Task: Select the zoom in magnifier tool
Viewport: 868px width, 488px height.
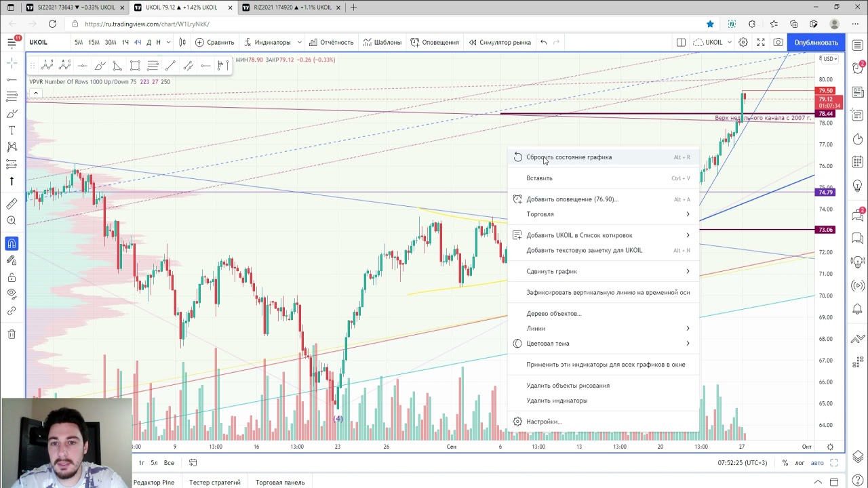Action: [x=12, y=220]
